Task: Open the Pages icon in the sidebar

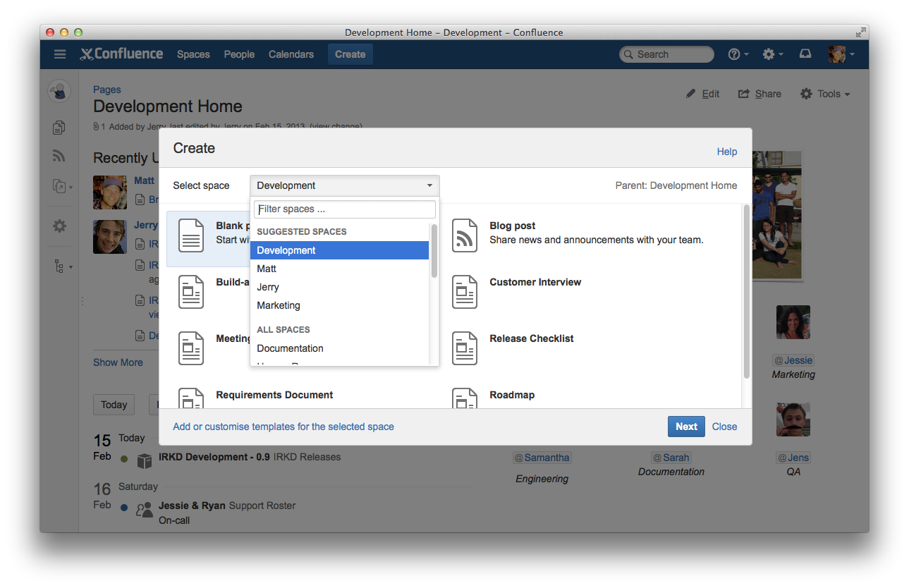Action: click(x=59, y=128)
